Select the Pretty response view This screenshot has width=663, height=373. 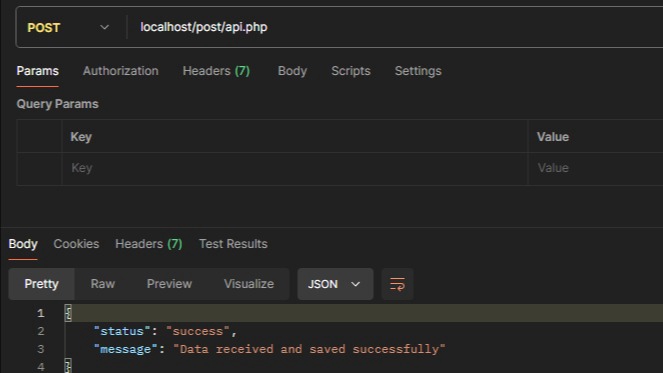click(41, 284)
